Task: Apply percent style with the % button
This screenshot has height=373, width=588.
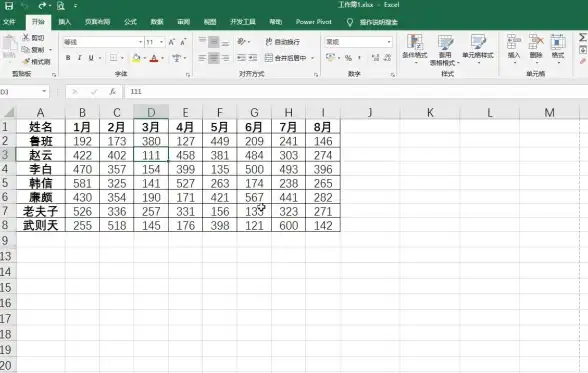Action: pos(348,58)
